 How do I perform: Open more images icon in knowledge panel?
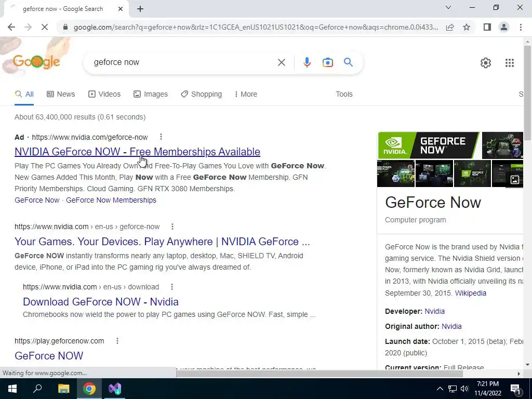[514, 179]
